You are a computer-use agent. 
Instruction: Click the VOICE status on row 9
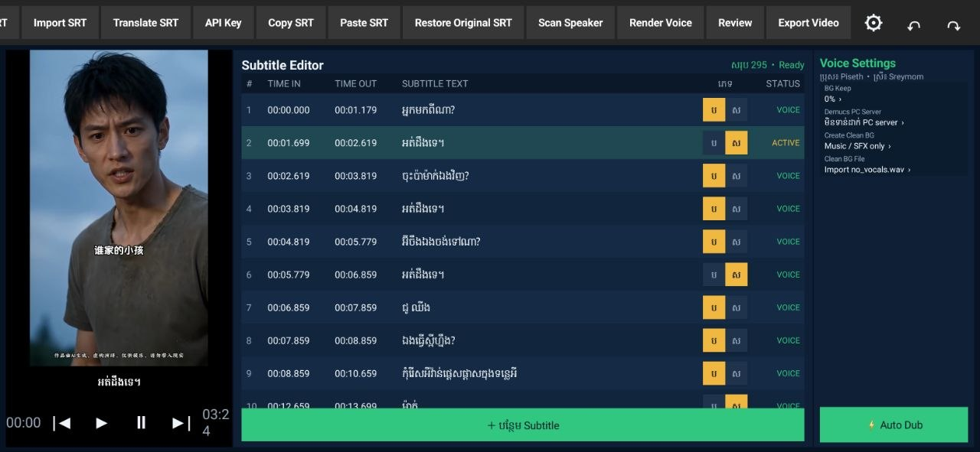point(789,373)
